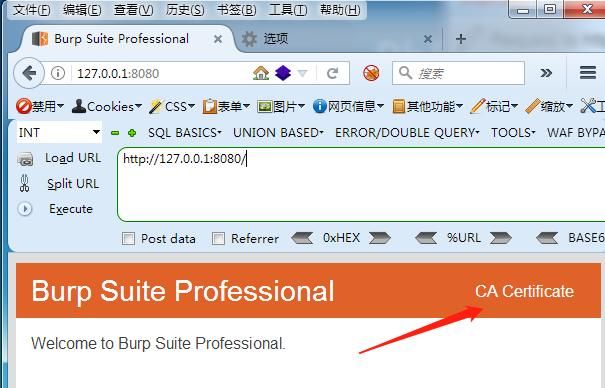Image resolution: width=605 pixels, height=388 pixels.
Task: Click the 0xHEX label
Action: pyautogui.click(x=341, y=238)
